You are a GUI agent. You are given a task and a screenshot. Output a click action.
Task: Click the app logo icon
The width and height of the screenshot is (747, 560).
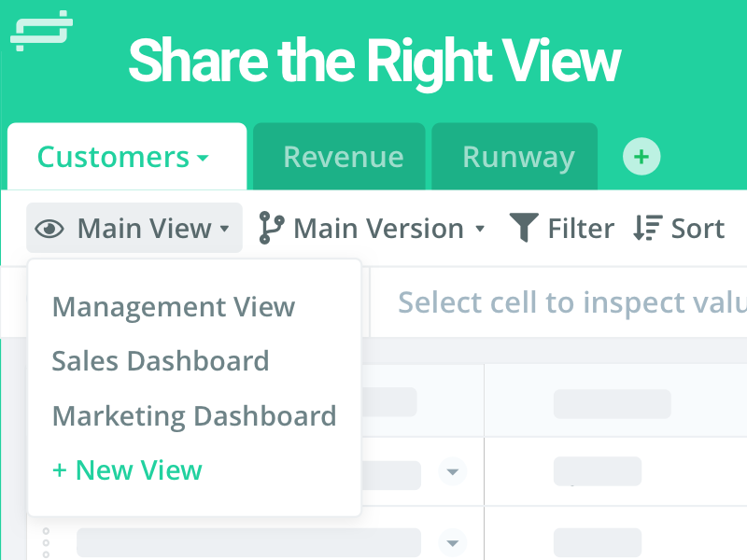[x=41, y=29]
